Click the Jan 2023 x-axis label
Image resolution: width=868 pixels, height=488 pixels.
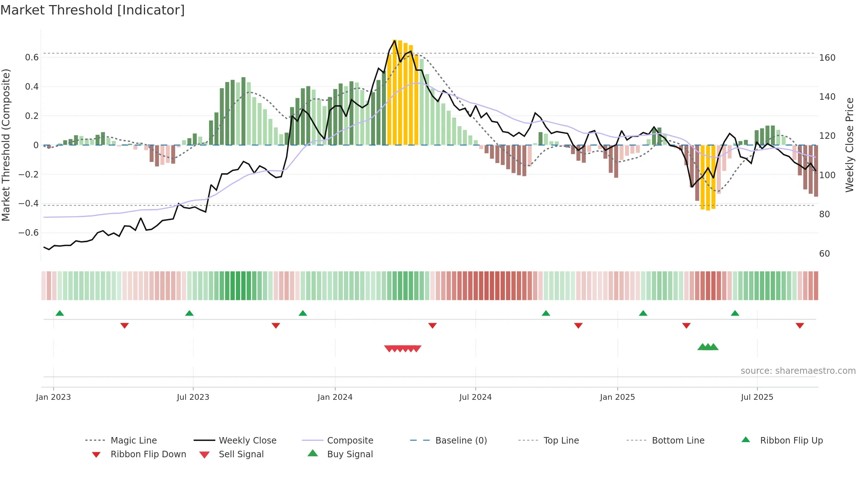(54, 397)
